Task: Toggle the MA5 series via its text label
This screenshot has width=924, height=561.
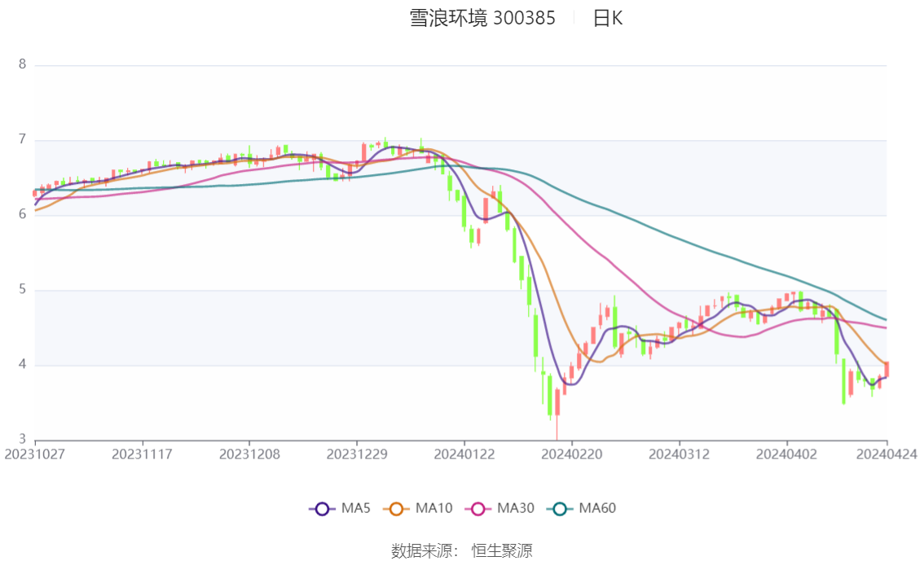Action: point(356,509)
